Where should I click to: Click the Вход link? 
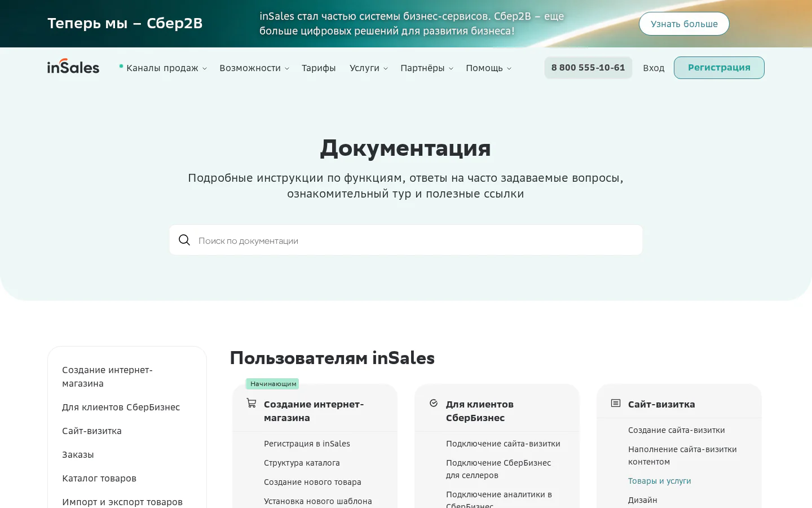point(654,68)
